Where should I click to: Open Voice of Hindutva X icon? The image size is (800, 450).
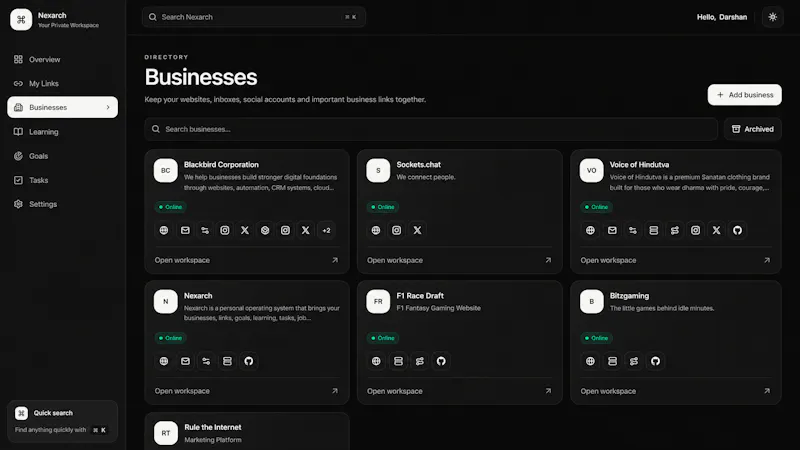pos(716,230)
